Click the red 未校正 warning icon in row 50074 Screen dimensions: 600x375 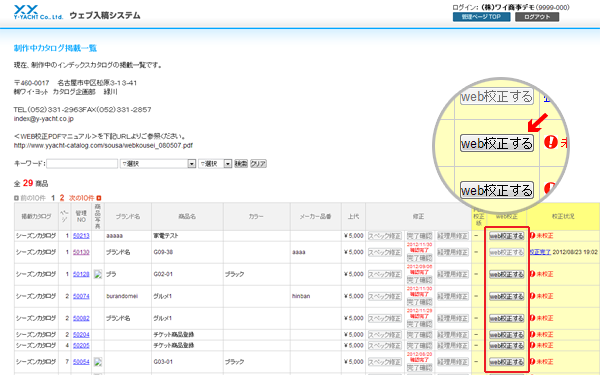tap(532, 296)
